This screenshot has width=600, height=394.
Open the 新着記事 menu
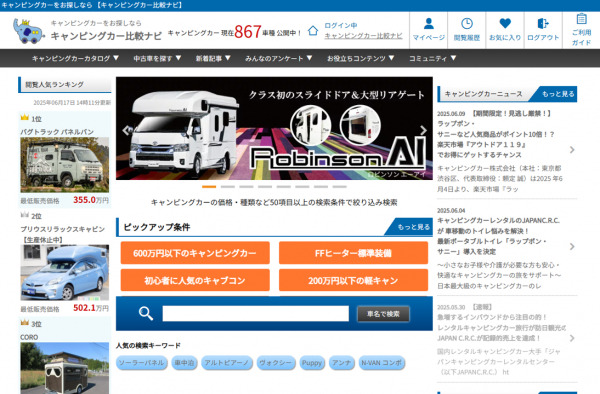213,58
